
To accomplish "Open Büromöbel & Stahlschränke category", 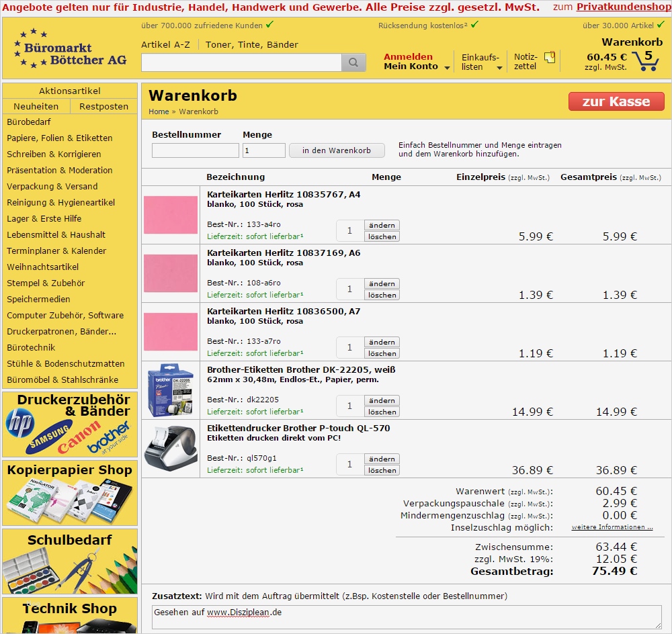I will (62, 380).
